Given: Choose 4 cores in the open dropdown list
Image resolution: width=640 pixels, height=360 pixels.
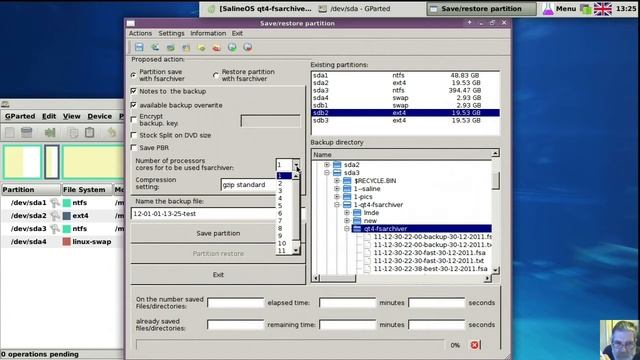Looking at the screenshot, I should coord(284,198).
